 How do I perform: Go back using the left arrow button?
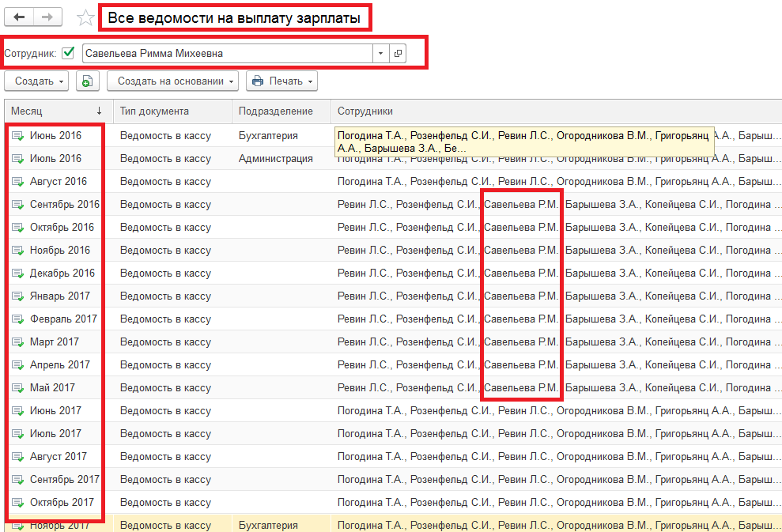point(19,17)
